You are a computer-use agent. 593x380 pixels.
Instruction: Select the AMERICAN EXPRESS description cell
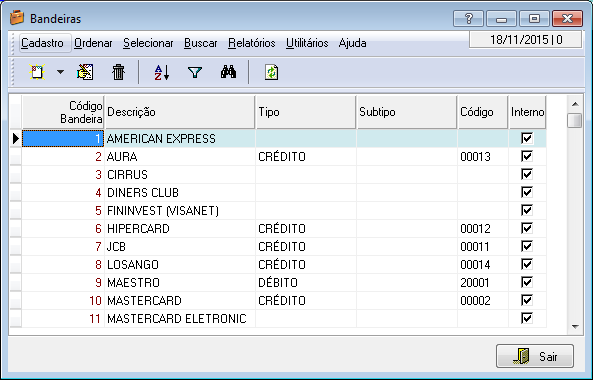(180, 139)
